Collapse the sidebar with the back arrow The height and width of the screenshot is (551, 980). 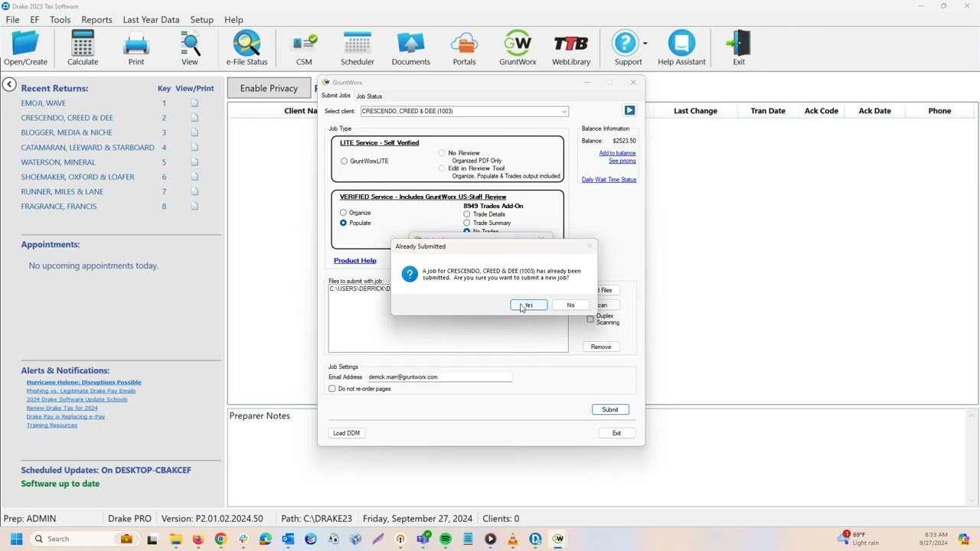point(9,85)
